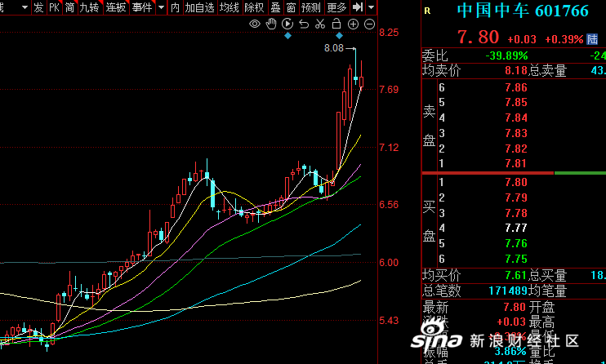Select buy level 2 price 7.79

[516, 198]
